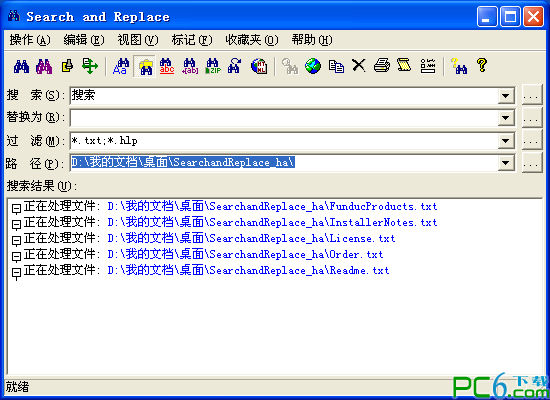Collapse the Order.txt result node
The image size is (550, 400).
coord(16,257)
